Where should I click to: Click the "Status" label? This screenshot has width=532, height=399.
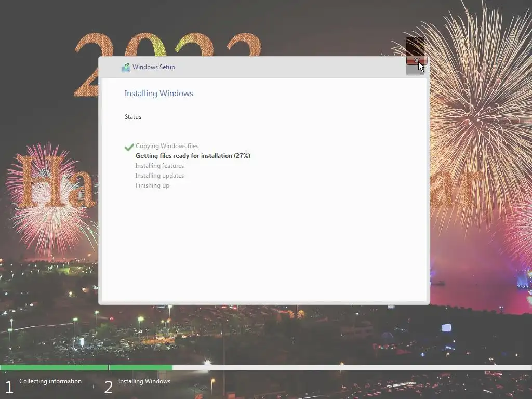(x=133, y=117)
